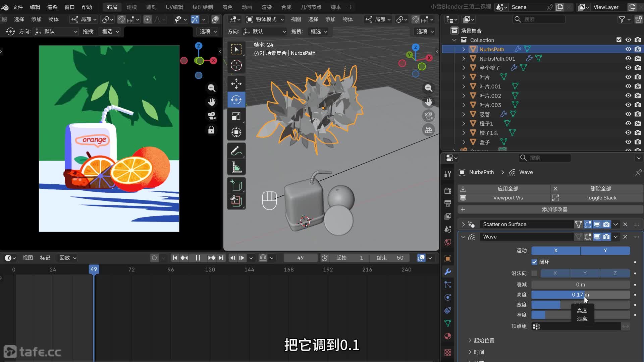Viewport: 644px width, 362px height.
Task: Open the Object properties tab
Action: [x=448, y=259]
